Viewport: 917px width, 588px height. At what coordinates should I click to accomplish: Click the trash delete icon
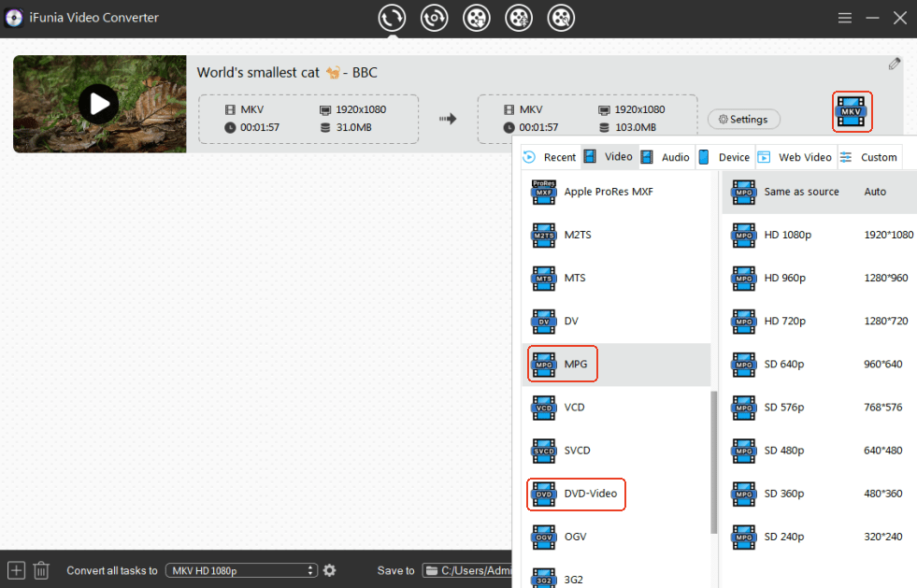[41, 570]
